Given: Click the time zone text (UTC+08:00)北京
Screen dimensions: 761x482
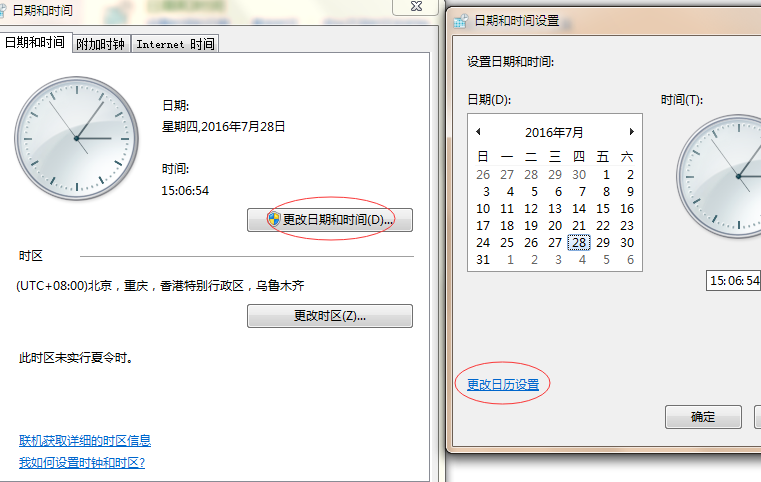Looking at the screenshot, I should click(x=160, y=285).
